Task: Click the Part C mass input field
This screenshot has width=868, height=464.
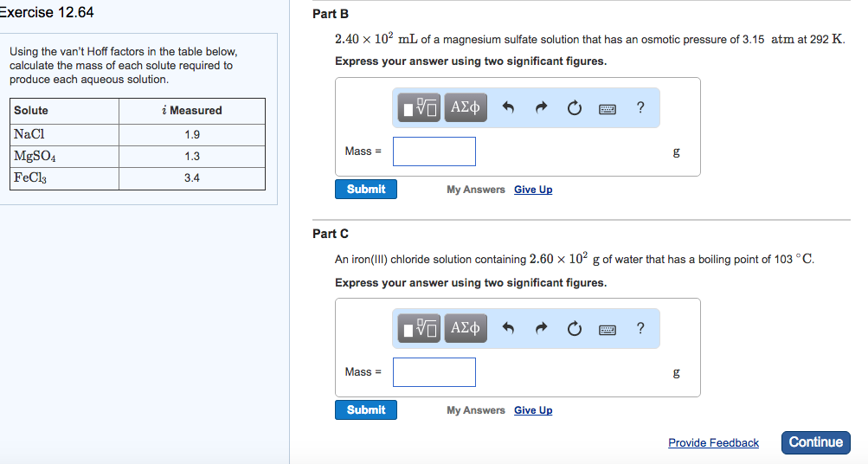Action: click(434, 372)
